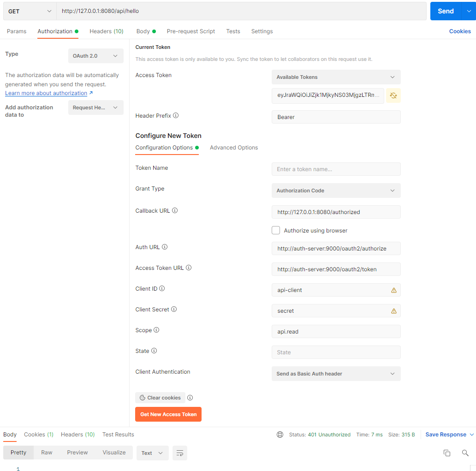Screen dimensions: 476x471
Task: Click the State input field
Action: click(x=336, y=352)
